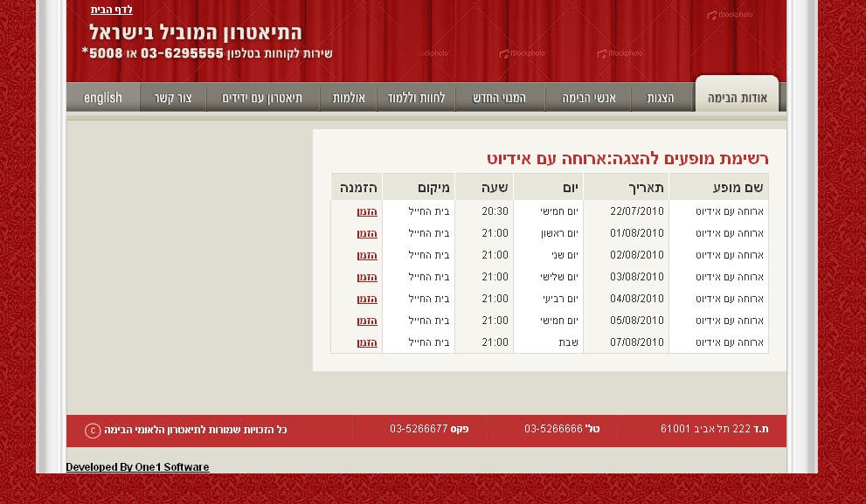Click the לדף הבית home link
Image resolution: width=866 pixels, height=504 pixels.
112,10
